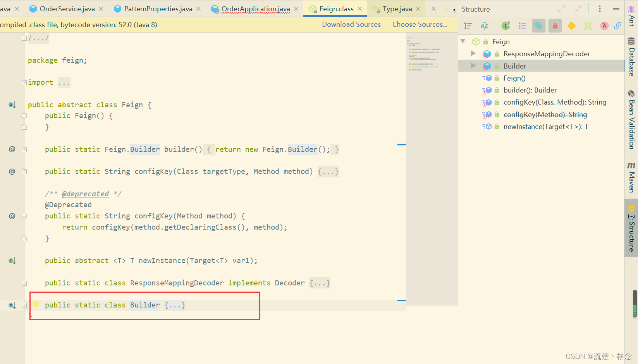Click implemented-method gutter icon beside newInstance
Screen dimensions: 638x364
[12, 261]
